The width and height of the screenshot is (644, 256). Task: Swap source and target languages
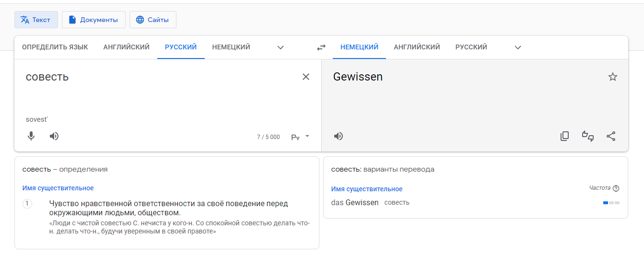coord(321,47)
